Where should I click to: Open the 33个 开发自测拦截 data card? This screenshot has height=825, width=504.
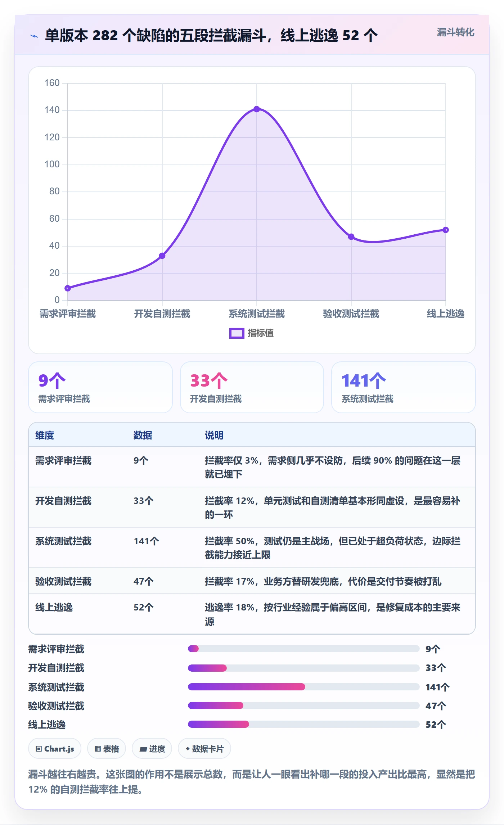(252, 387)
